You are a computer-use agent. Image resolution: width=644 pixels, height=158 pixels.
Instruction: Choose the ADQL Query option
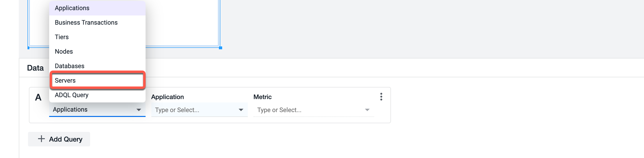[98, 95]
